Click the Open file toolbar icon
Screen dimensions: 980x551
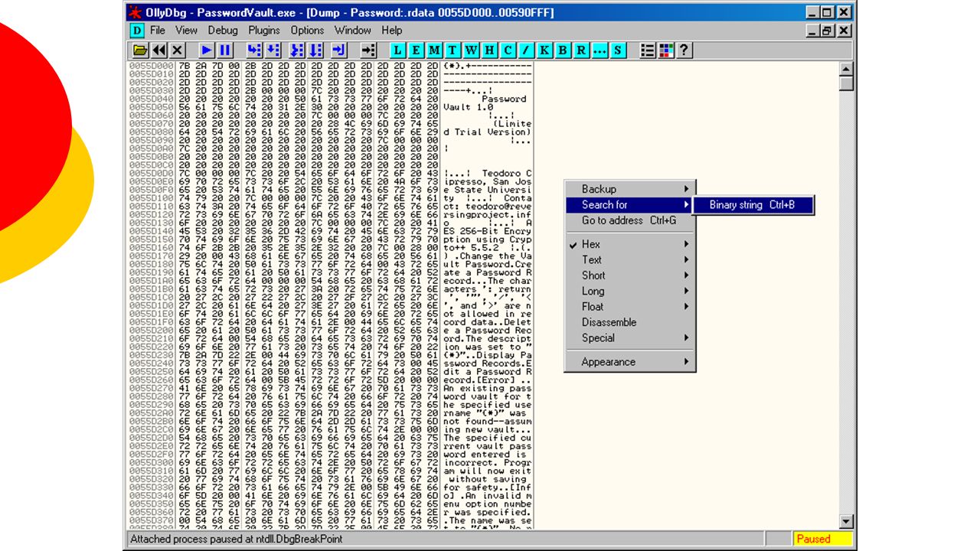click(140, 51)
